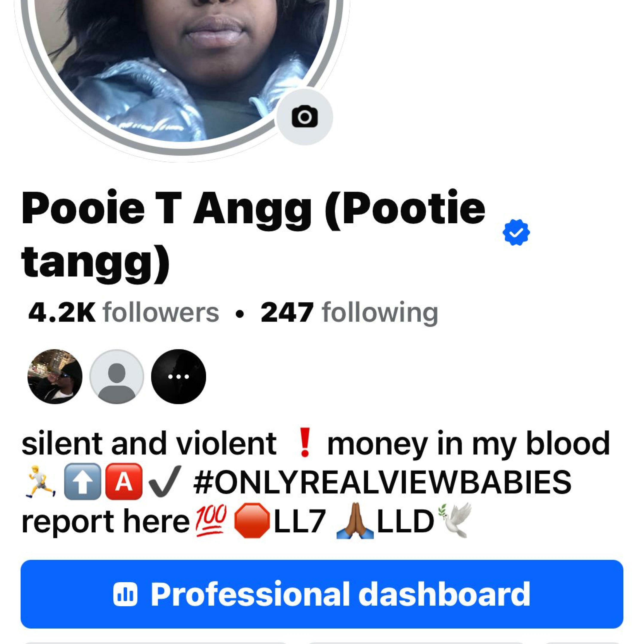Open the 247 following list
Viewport: 644px width, 644px height.
pyautogui.click(x=349, y=313)
